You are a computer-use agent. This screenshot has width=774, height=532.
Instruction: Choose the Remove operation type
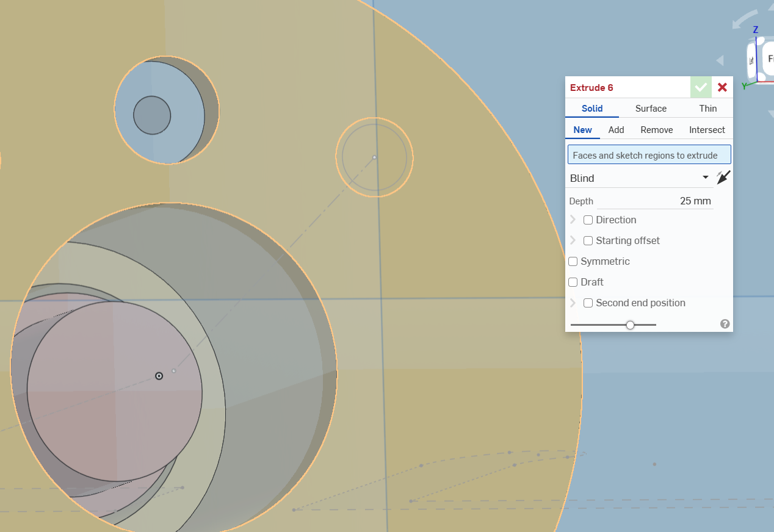coord(657,130)
